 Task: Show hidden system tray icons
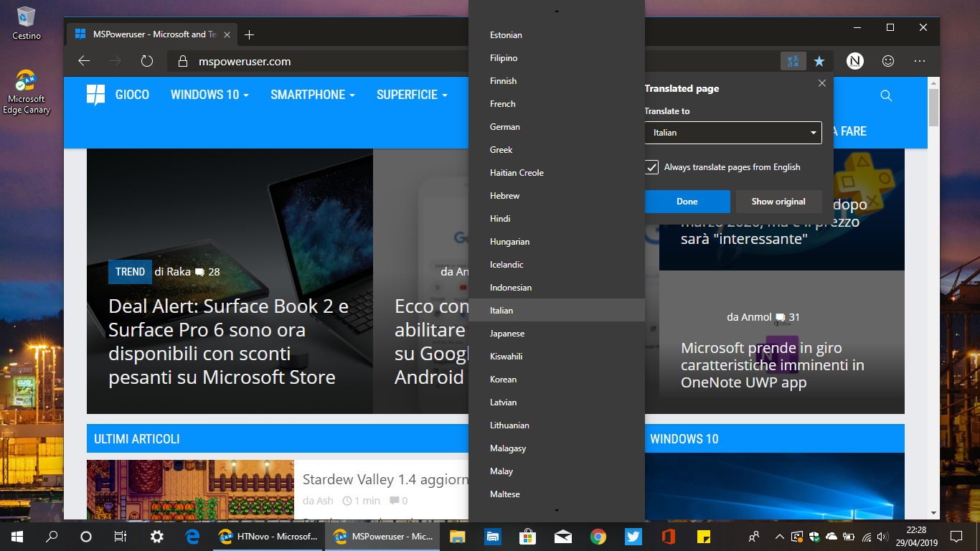tap(779, 537)
